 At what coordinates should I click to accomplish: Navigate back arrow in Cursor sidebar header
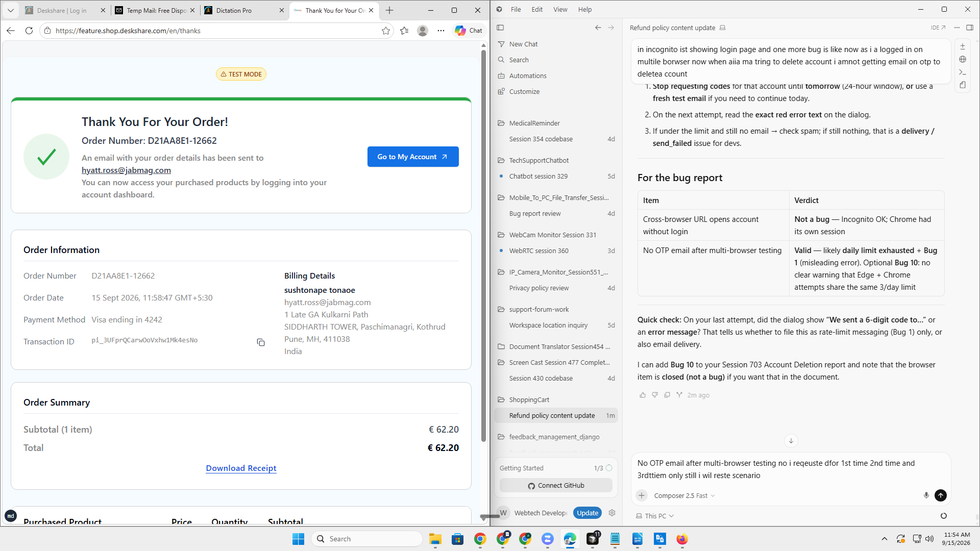(x=598, y=28)
